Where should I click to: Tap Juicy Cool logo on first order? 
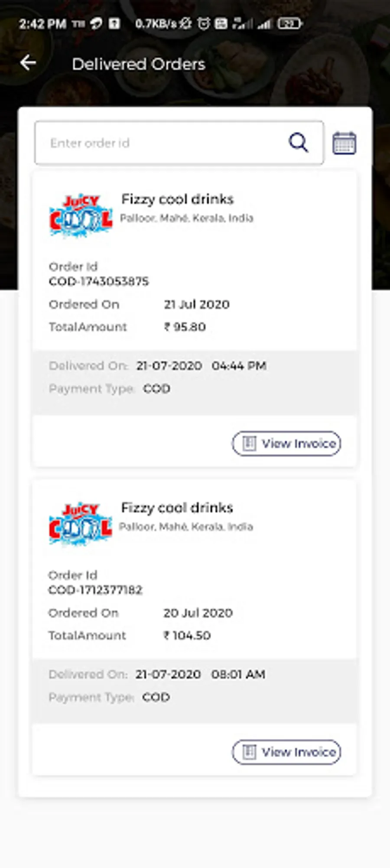tap(81, 215)
